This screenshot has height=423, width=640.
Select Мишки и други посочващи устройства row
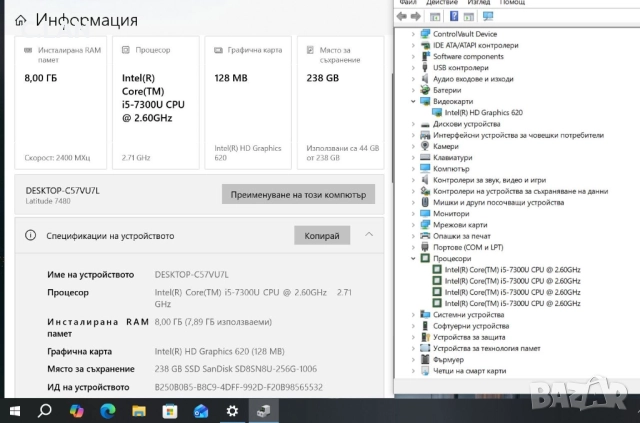click(498, 203)
